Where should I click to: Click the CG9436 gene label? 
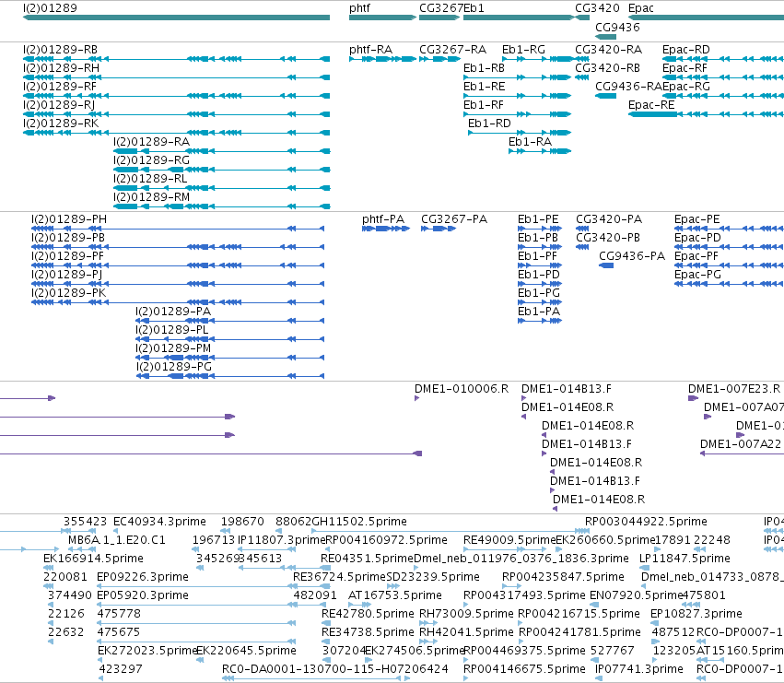pos(617,27)
